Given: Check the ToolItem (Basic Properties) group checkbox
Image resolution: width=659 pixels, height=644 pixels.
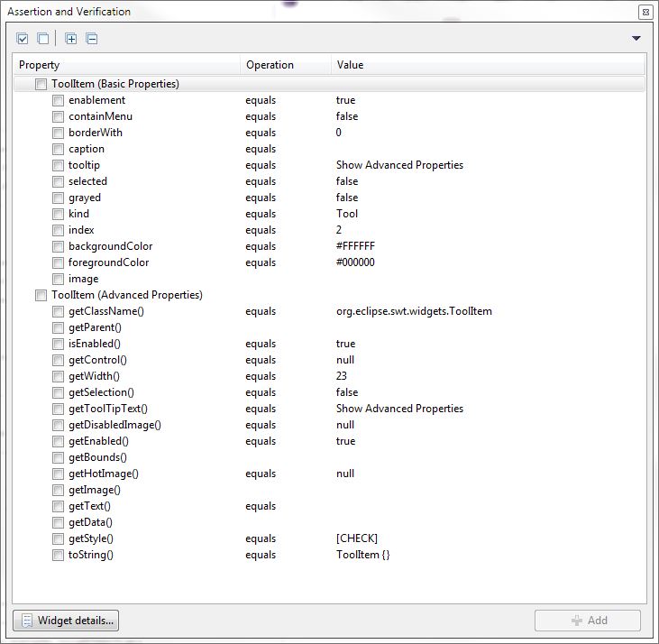Looking at the screenshot, I should point(41,84).
